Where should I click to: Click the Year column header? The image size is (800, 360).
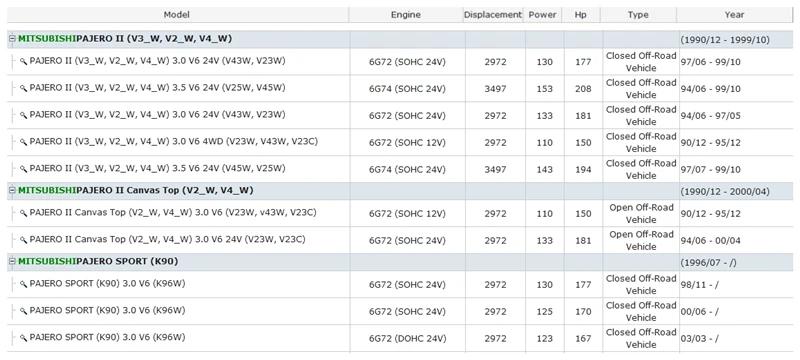[735, 15]
